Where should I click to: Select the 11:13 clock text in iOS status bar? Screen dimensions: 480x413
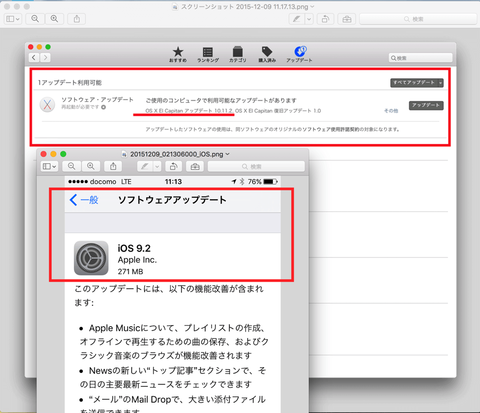point(173,182)
